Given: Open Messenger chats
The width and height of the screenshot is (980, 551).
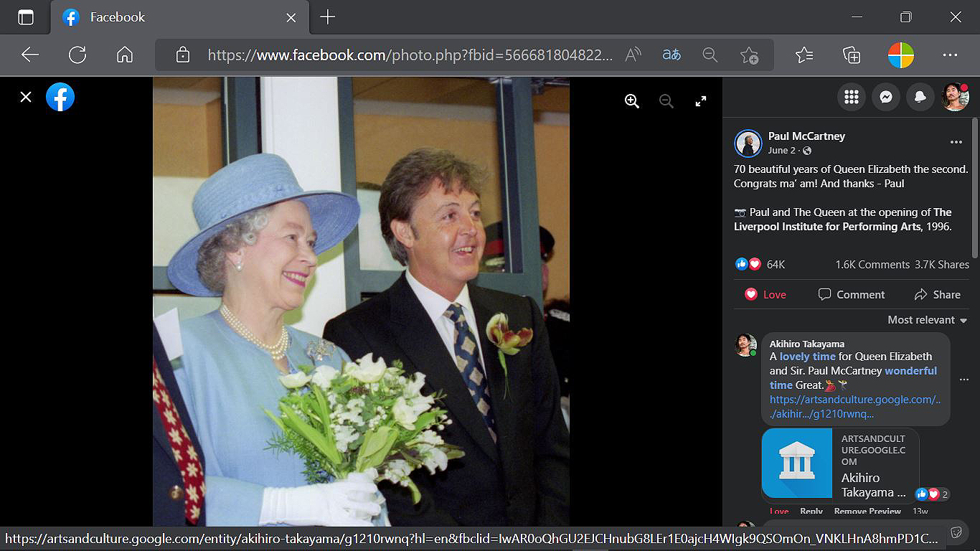Looking at the screenshot, I should pyautogui.click(x=886, y=97).
